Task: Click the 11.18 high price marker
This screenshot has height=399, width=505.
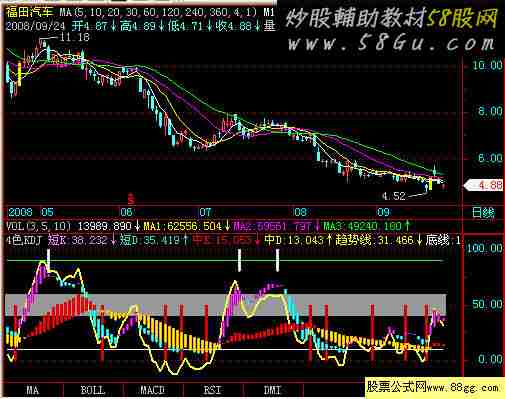Action: [74, 37]
